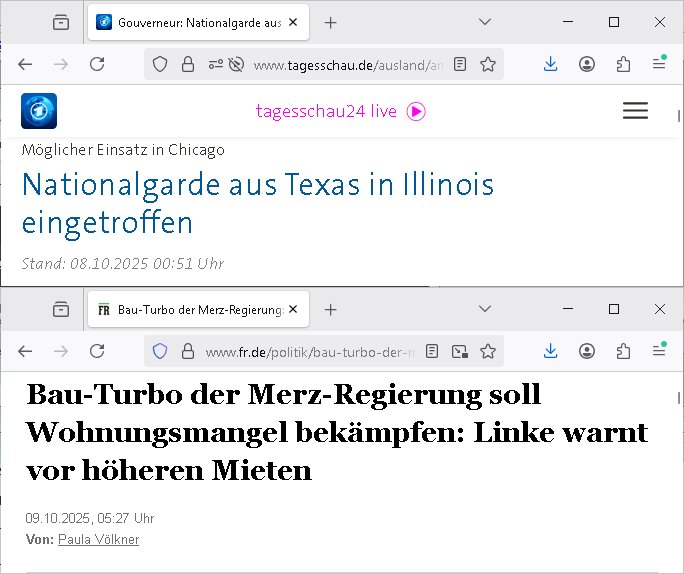Select the Bau-Turbo der Merz-Regierung tab
This screenshot has height=574, width=684.
[198, 309]
